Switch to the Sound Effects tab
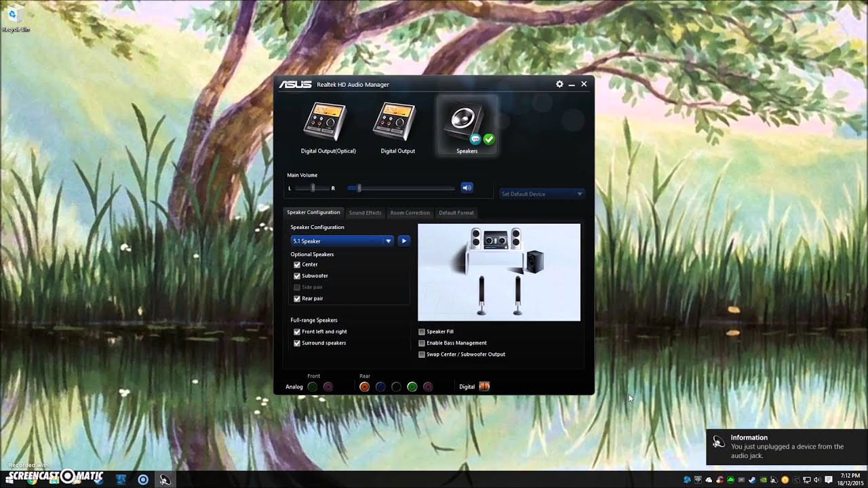 coord(365,213)
